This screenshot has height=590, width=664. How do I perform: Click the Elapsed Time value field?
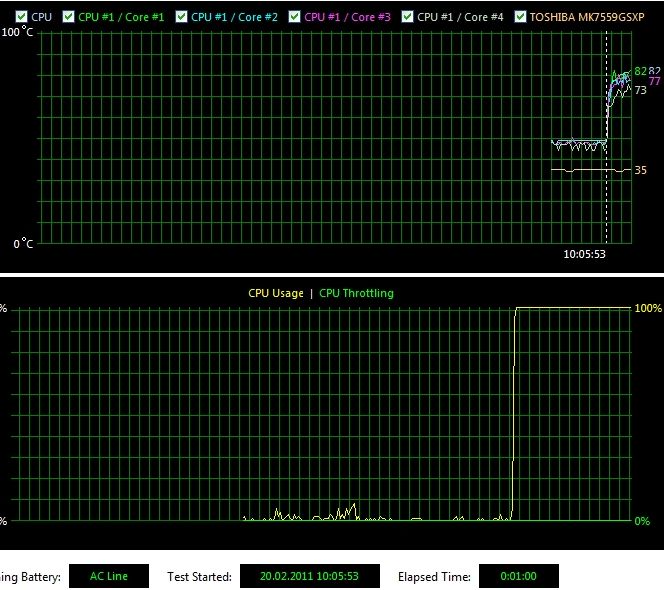click(517, 577)
